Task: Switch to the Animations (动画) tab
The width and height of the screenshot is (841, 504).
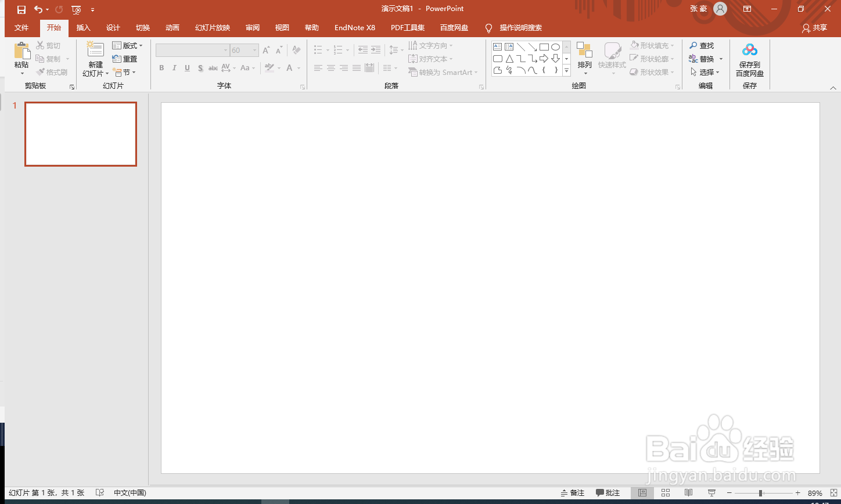Action: [172, 28]
